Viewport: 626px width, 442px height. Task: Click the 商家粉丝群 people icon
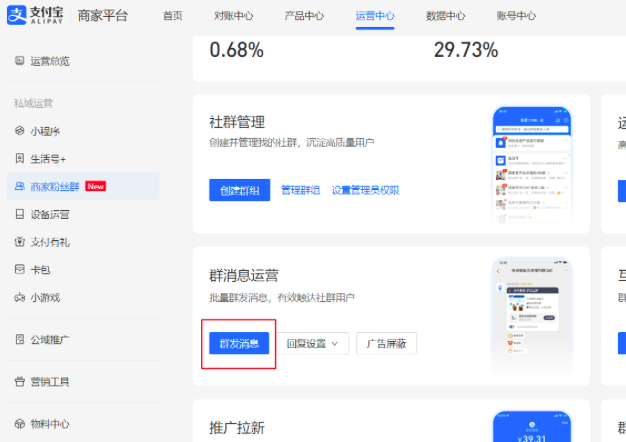point(20,186)
